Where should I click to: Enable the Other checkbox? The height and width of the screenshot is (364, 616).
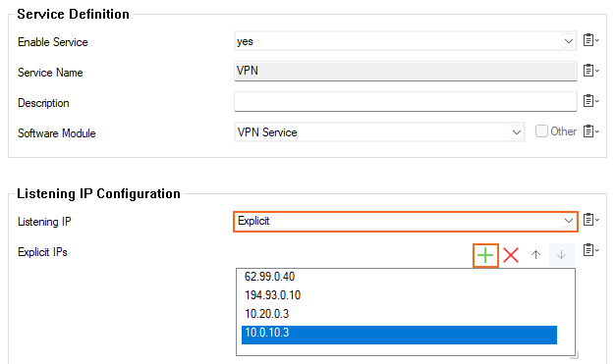point(541,131)
